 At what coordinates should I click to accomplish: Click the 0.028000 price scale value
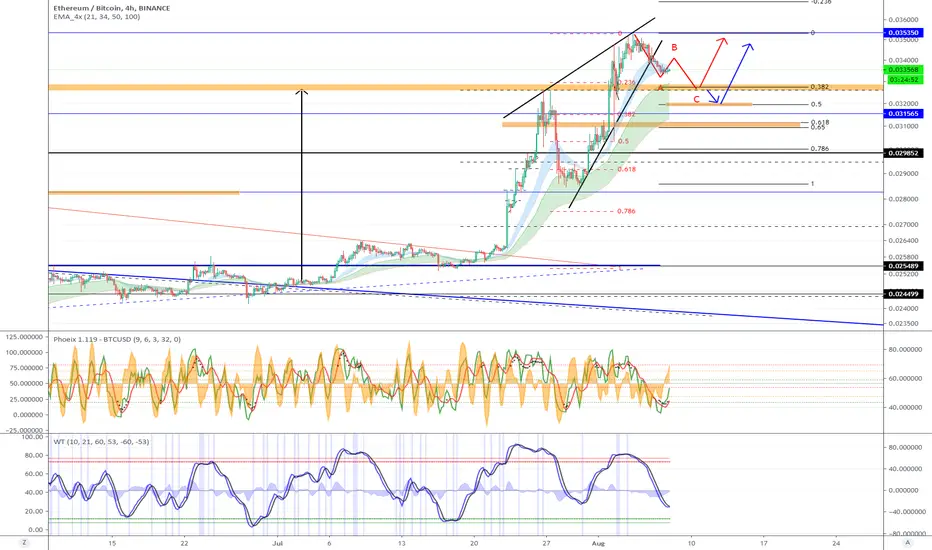tap(903, 199)
